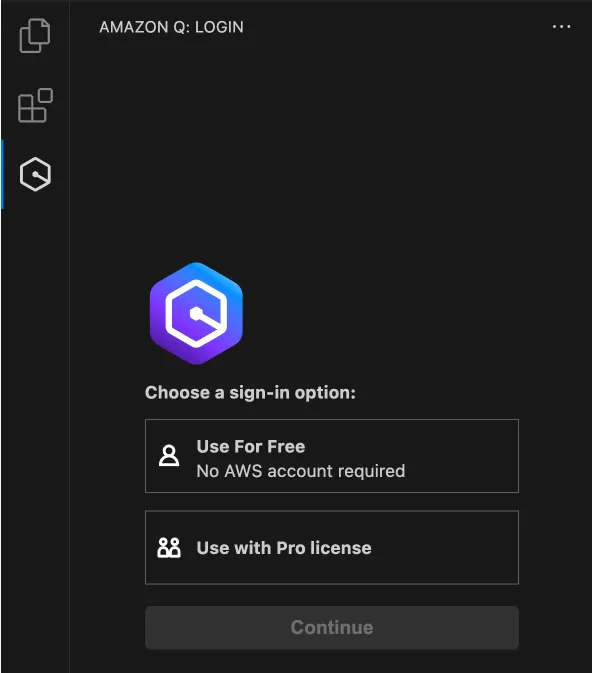
Task: Open the Explorer files view icon
Action: [x=35, y=36]
